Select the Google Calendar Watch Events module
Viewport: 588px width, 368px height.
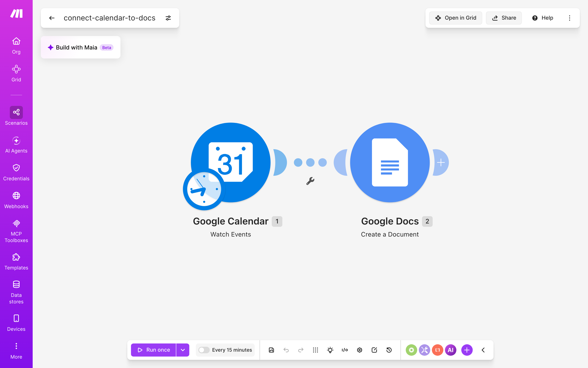(x=231, y=162)
